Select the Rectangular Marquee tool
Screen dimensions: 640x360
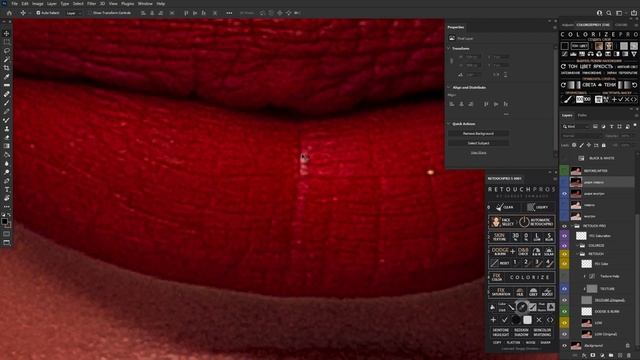tap(7, 42)
